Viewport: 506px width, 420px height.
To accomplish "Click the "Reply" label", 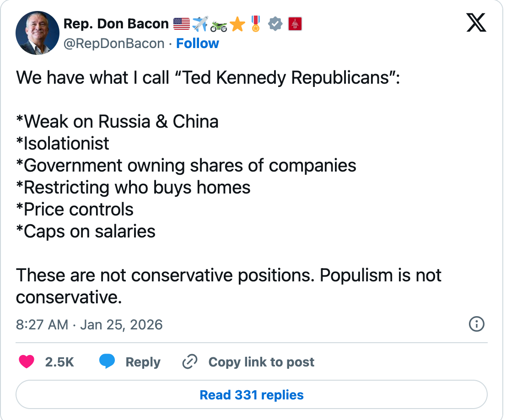I will (143, 362).
